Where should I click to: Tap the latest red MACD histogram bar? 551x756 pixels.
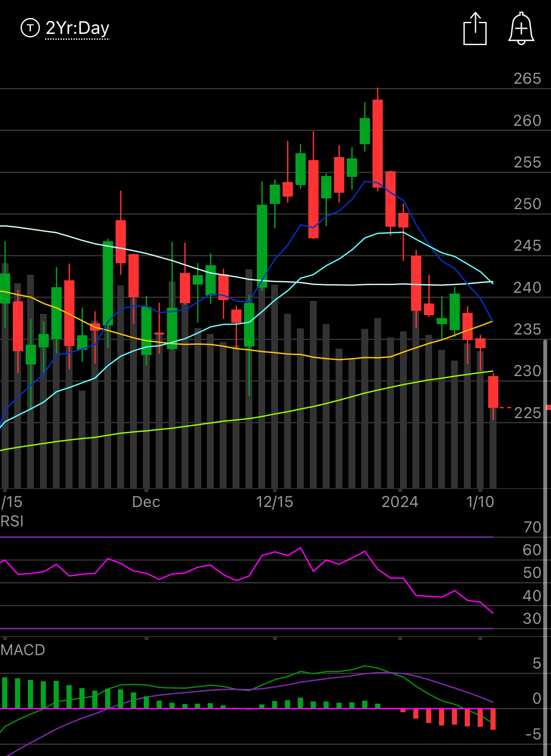pyautogui.click(x=493, y=719)
